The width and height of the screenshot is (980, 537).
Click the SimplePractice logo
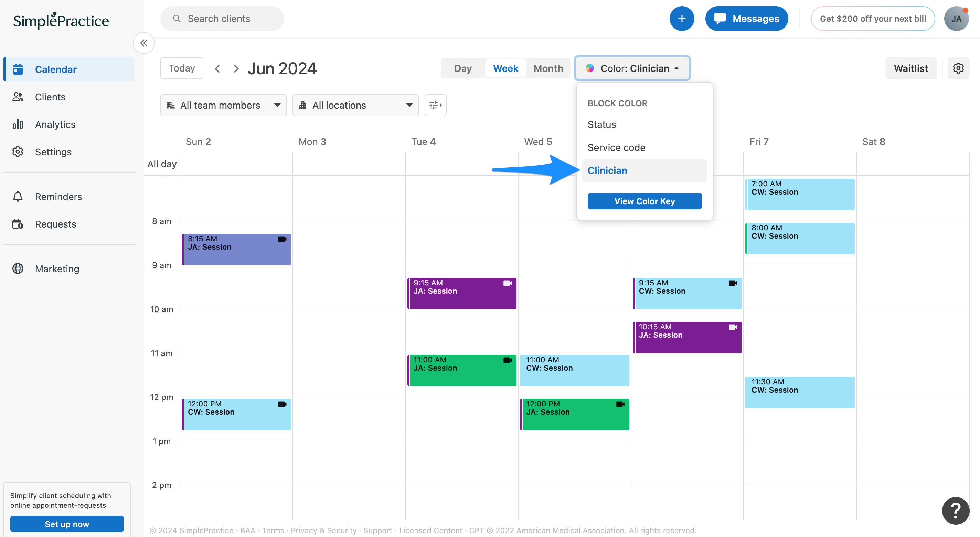(x=61, y=21)
